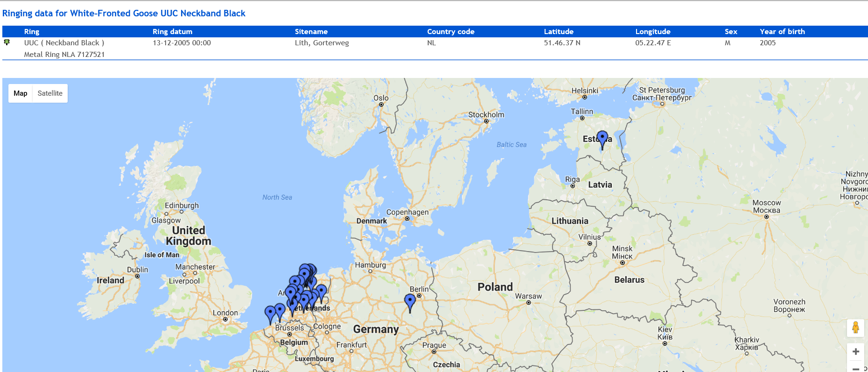The height and width of the screenshot is (372, 868).
Task: Click the 'Metal Ring NLA 7127521' text
Action: coord(64,55)
